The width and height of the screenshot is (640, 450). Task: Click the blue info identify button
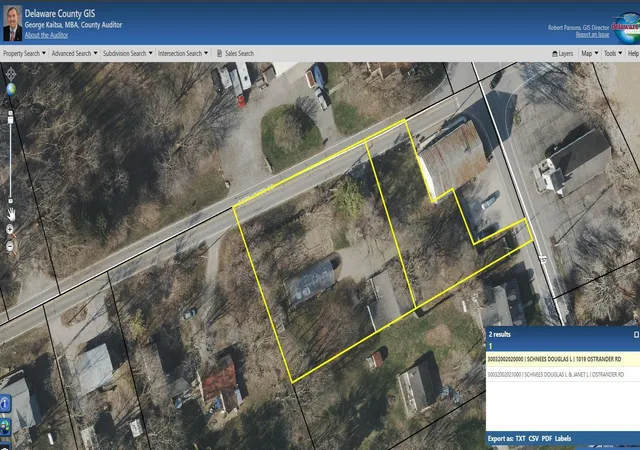click(5, 404)
